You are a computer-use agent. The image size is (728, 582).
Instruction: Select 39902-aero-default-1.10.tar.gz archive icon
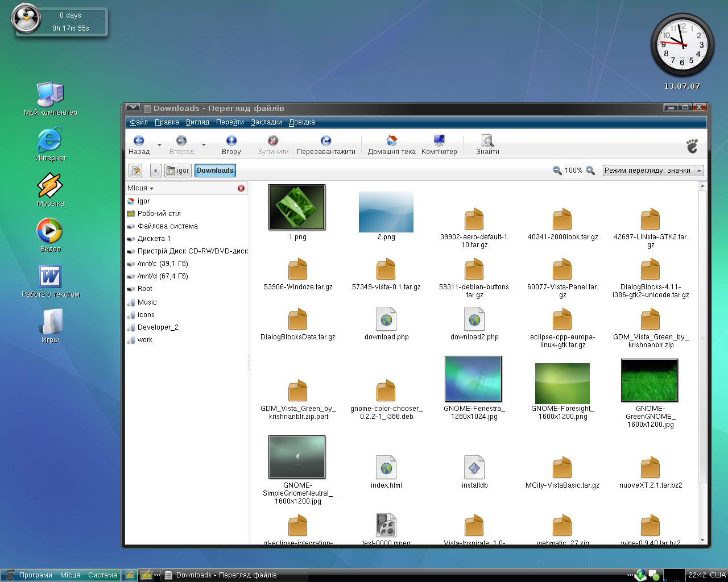point(474,219)
